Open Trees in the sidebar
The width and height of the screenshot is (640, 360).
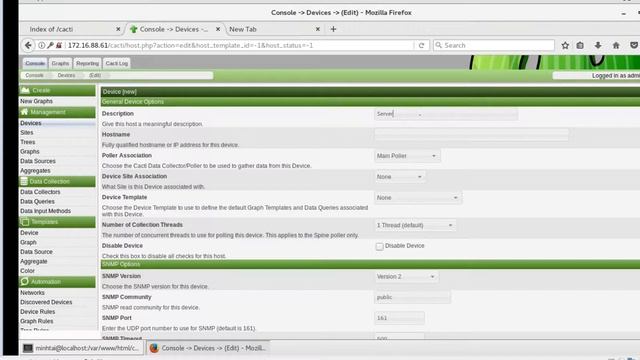point(28,142)
